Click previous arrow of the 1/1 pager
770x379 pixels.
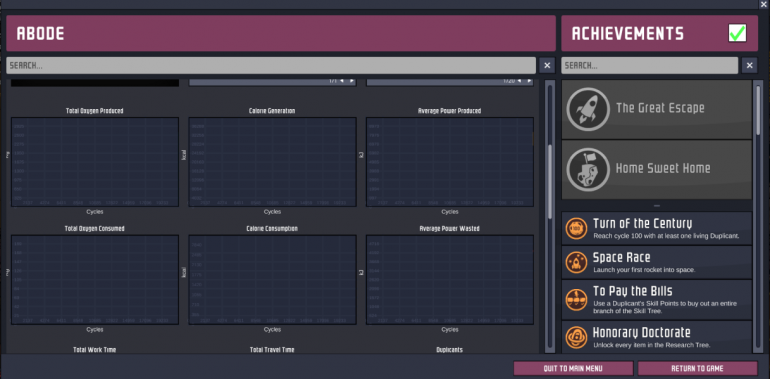coord(342,81)
